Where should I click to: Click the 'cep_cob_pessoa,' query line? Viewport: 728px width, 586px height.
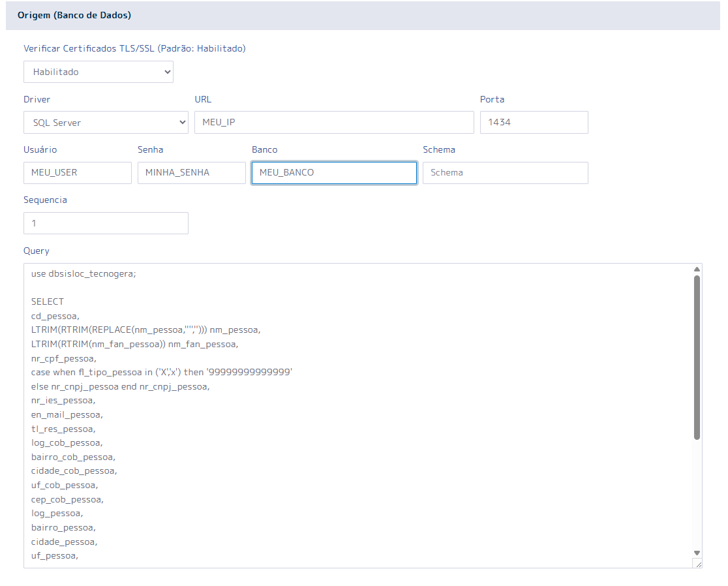coord(67,500)
